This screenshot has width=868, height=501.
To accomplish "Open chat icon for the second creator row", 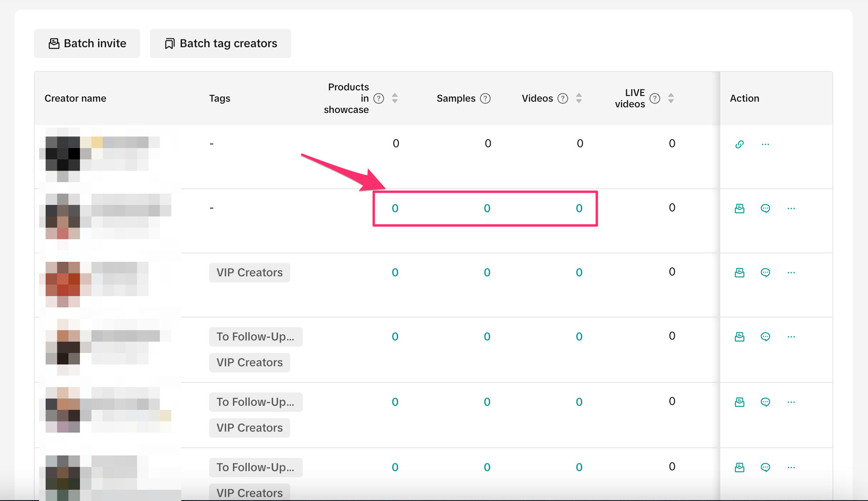I will [765, 208].
